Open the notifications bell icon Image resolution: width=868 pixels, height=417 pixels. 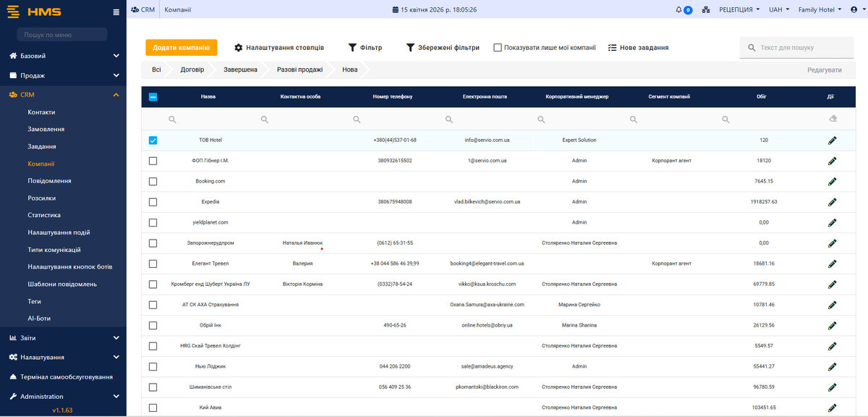click(678, 9)
